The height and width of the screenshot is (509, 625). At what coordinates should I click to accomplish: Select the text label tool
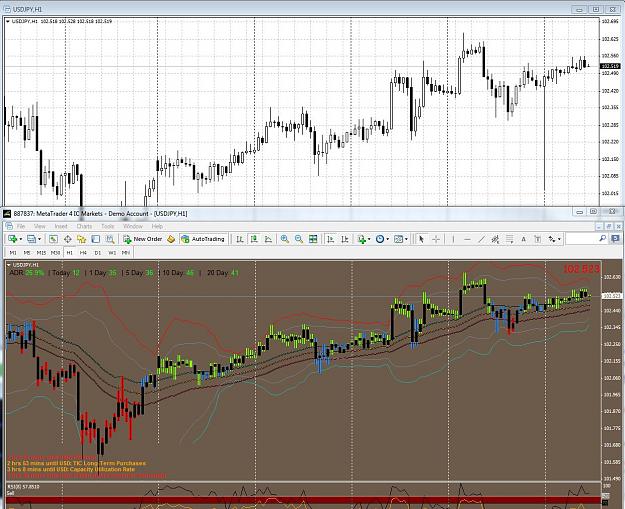[537, 239]
